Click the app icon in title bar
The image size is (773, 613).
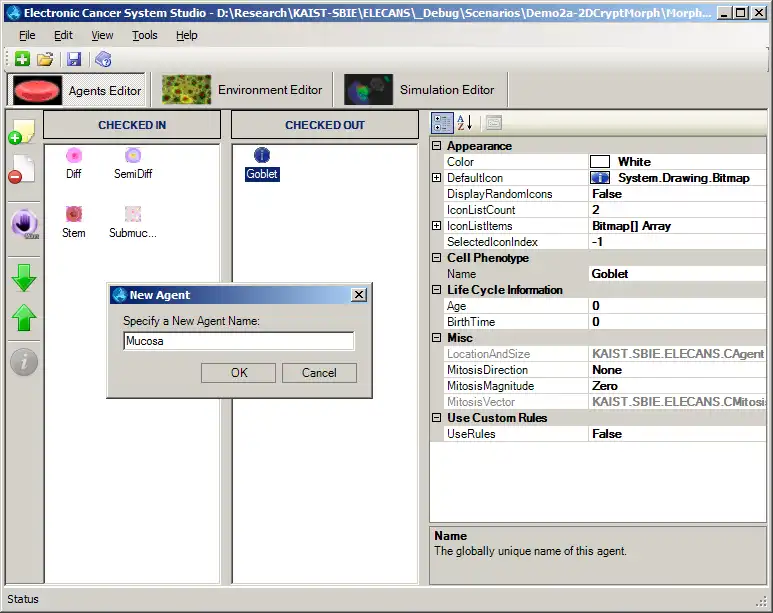[13, 13]
